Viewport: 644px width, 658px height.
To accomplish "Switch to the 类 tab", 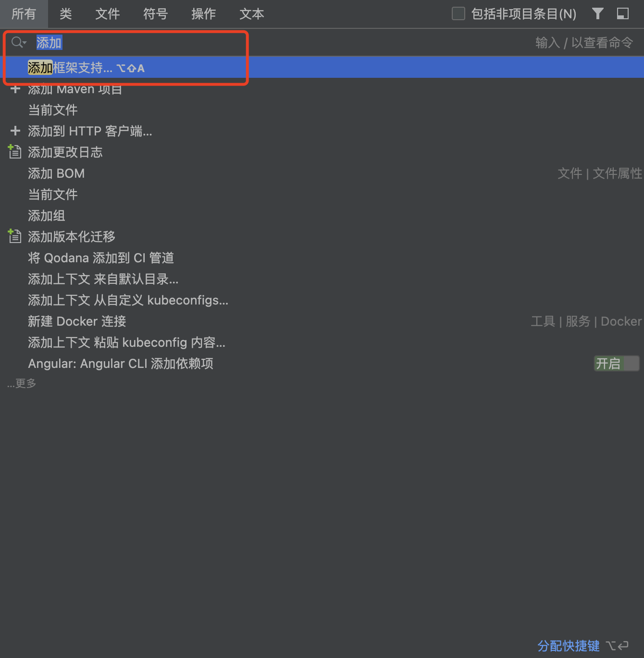I will point(66,14).
